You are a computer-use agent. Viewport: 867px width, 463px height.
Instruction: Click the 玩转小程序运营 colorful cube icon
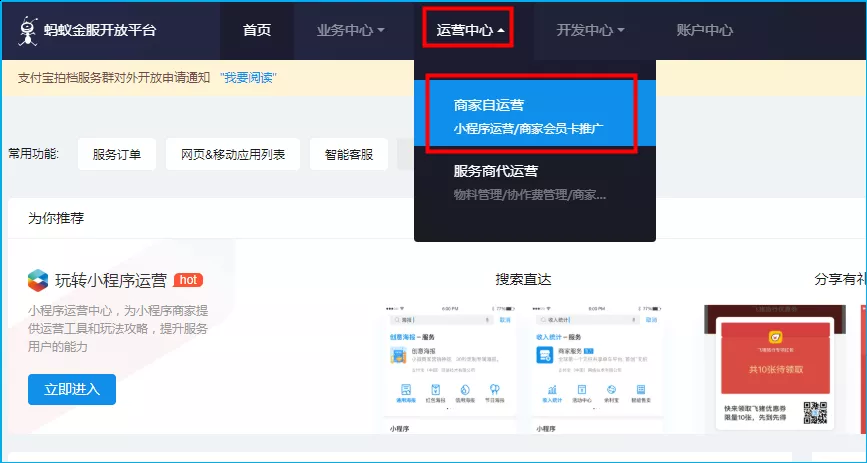[x=38, y=280]
